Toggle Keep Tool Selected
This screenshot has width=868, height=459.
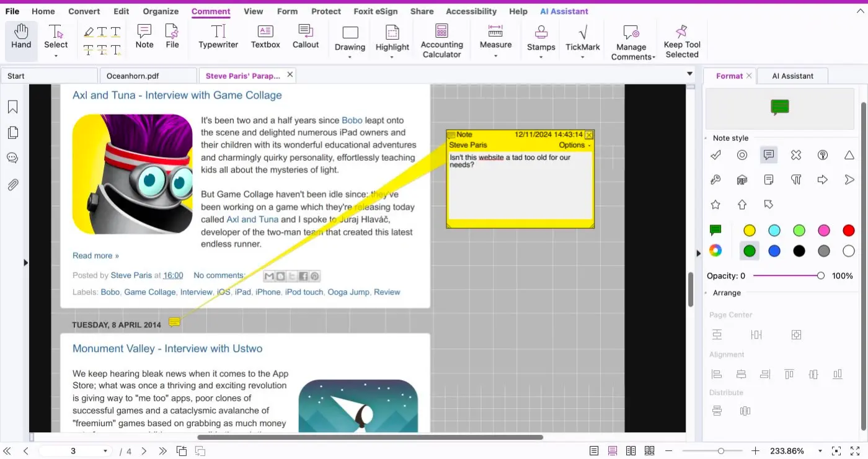tap(682, 41)
